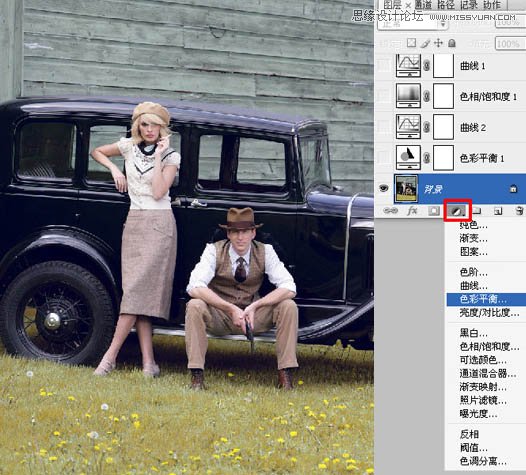Image resolution: width=526 pixels, height=475 pixels.
Task: Choose 反相 from the menu
Action: (x=469, y=434)
